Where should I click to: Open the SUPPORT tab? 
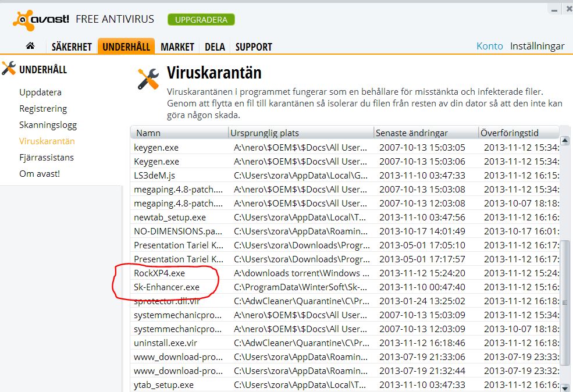[254, 47]
